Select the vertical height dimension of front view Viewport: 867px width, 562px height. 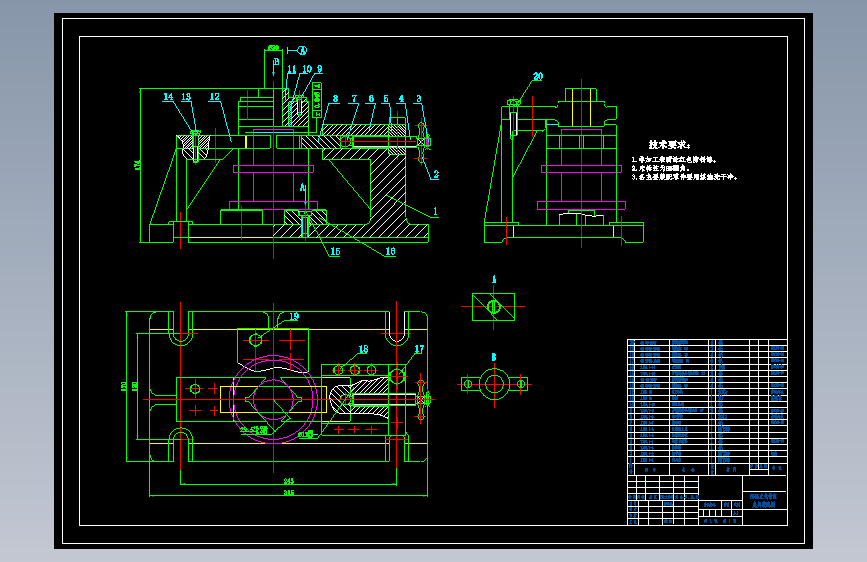click(137, 165)
